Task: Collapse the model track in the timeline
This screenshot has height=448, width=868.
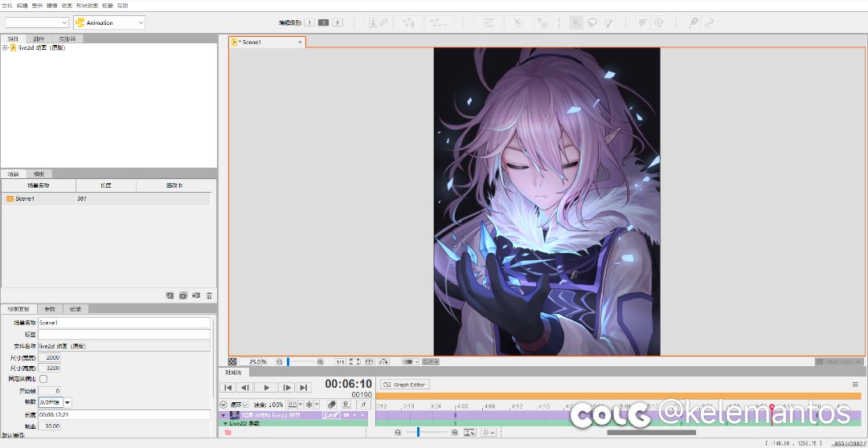Action: 223,415
